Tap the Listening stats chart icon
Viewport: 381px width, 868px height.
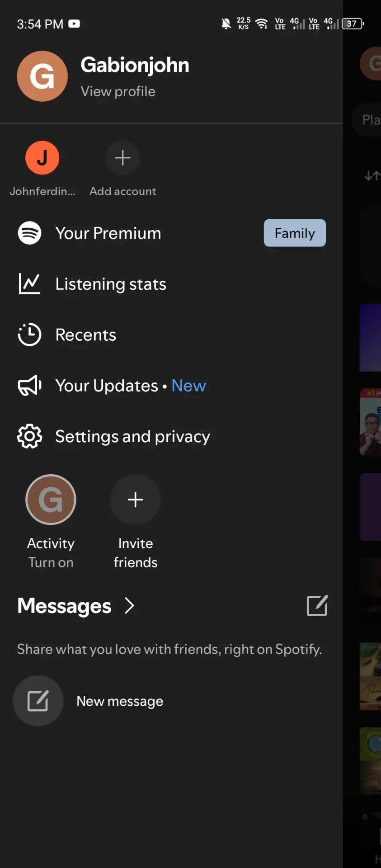[x=30, y=284]
